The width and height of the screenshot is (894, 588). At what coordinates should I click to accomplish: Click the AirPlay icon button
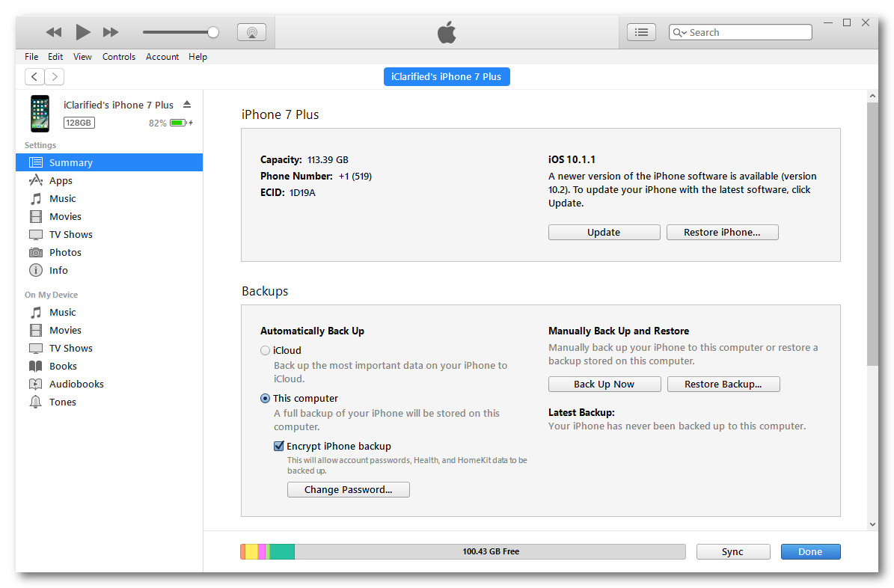(251, 32)
